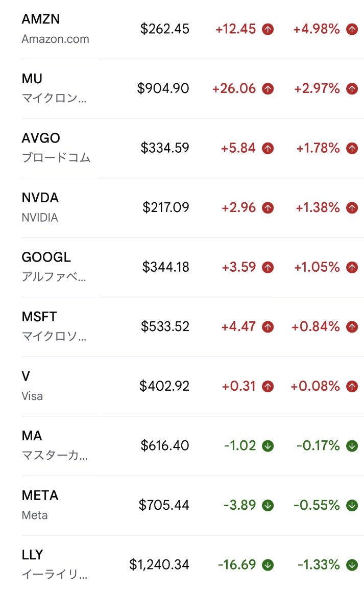Open the NVDA NVIDIA stock entry
Screen dimensions: 364x591
click(x=192, y=208)
